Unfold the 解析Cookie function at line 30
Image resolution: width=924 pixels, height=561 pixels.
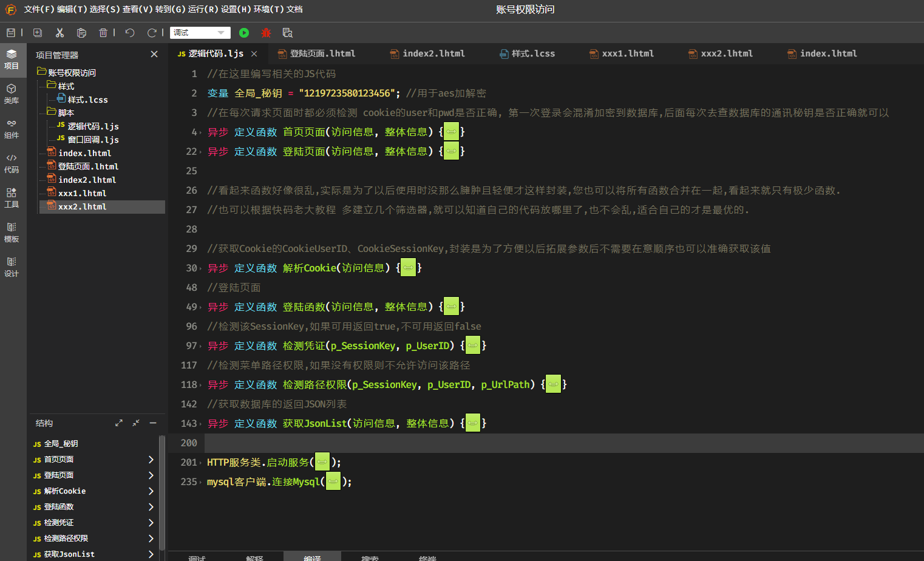point(408,268)
